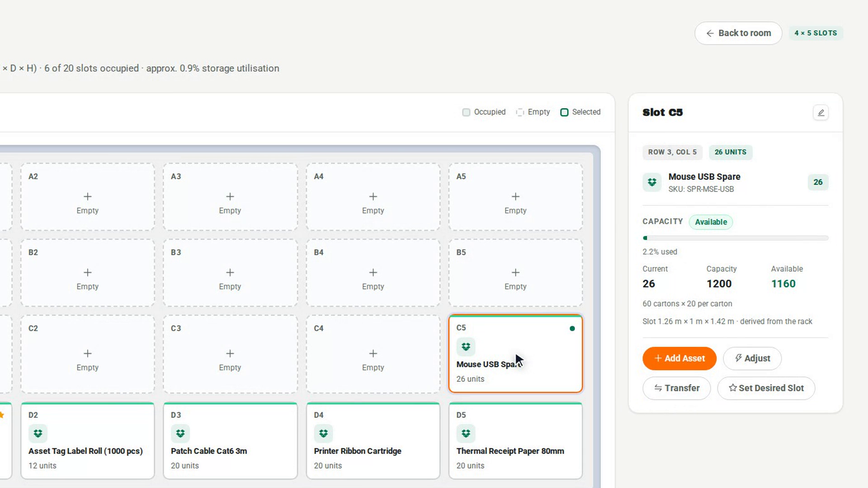Click the package icon in slot D5 card
This screenshot has width=868, height=488.
pos(466,433)
